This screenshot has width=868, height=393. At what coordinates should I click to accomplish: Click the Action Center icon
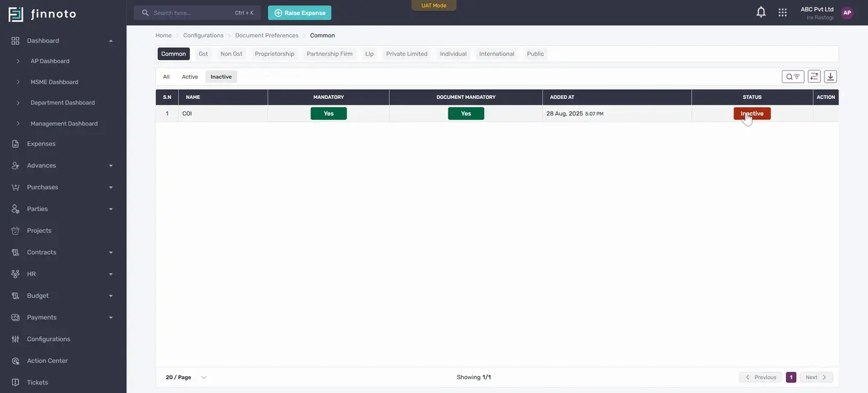[16, 360]
